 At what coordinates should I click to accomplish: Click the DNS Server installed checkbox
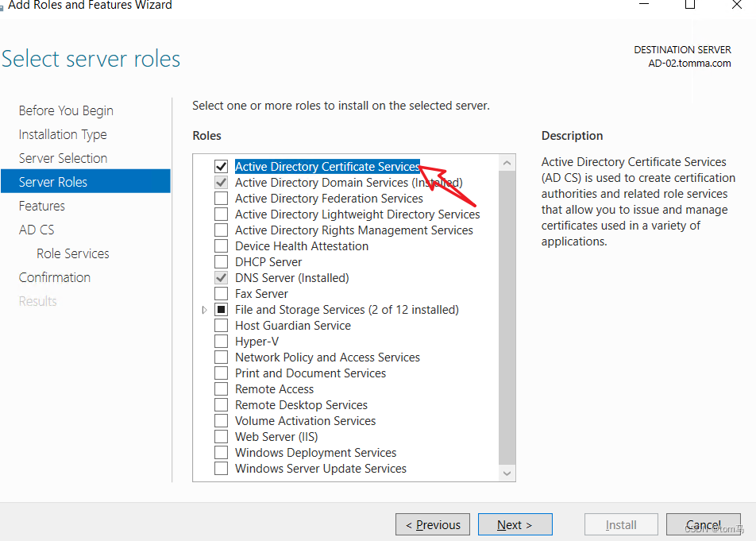(x=222, y=278)
